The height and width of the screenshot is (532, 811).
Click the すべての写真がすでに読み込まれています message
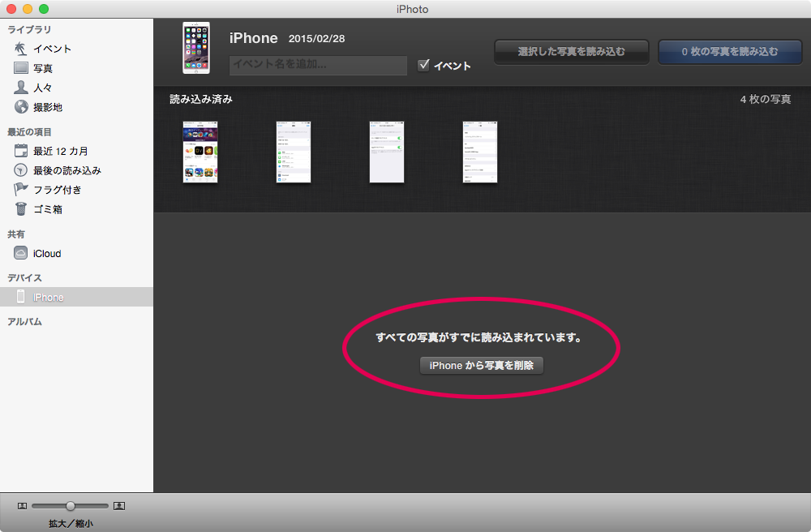click(x=478, y=337)
